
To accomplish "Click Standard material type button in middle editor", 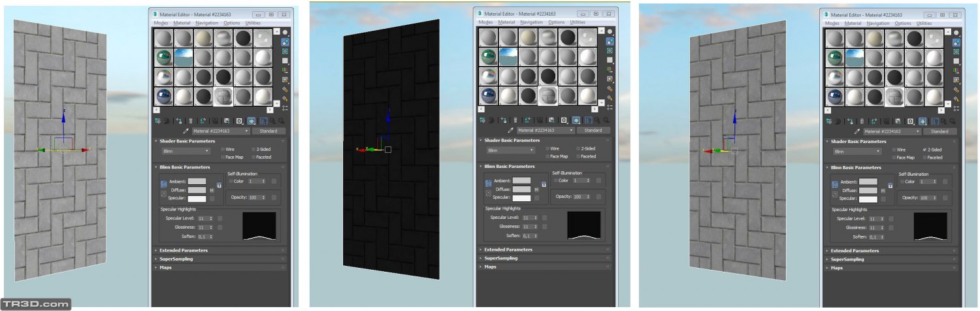I will coord(593,131).
